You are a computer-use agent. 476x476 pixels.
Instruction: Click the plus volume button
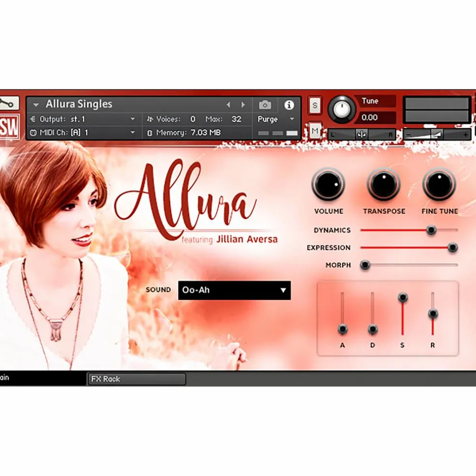[465, 134]
